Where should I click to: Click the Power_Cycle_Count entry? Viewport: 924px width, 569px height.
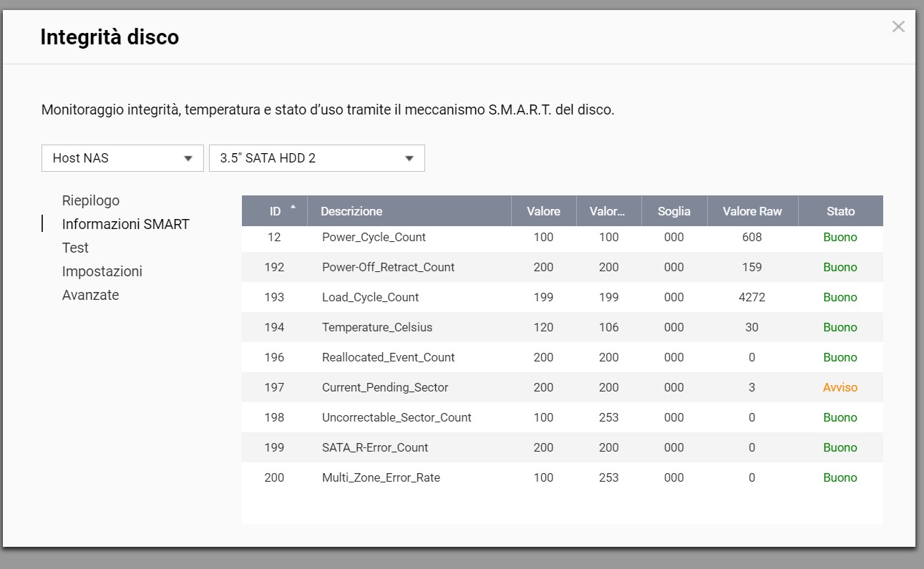coord(374,237)
